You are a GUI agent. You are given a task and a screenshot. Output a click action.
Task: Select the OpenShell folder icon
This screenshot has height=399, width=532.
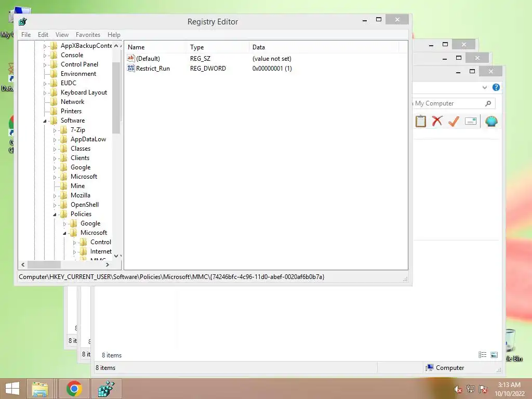tap(63, 205)
